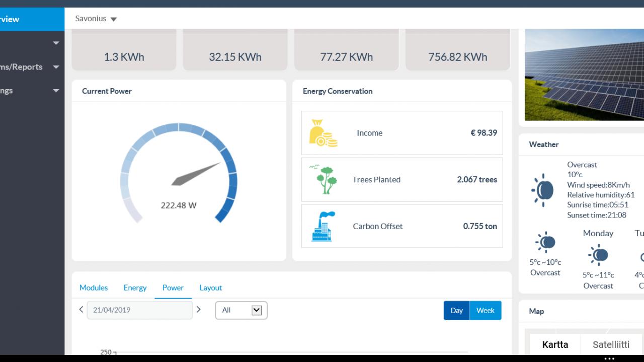Open the All filter dropdown

tap(242, 310)
